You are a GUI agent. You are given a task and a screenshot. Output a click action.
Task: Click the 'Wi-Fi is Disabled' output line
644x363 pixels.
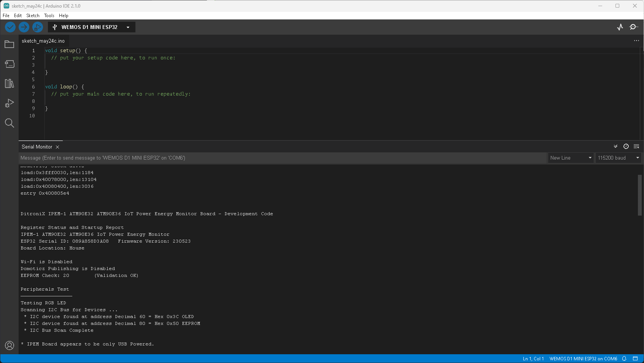46,262
